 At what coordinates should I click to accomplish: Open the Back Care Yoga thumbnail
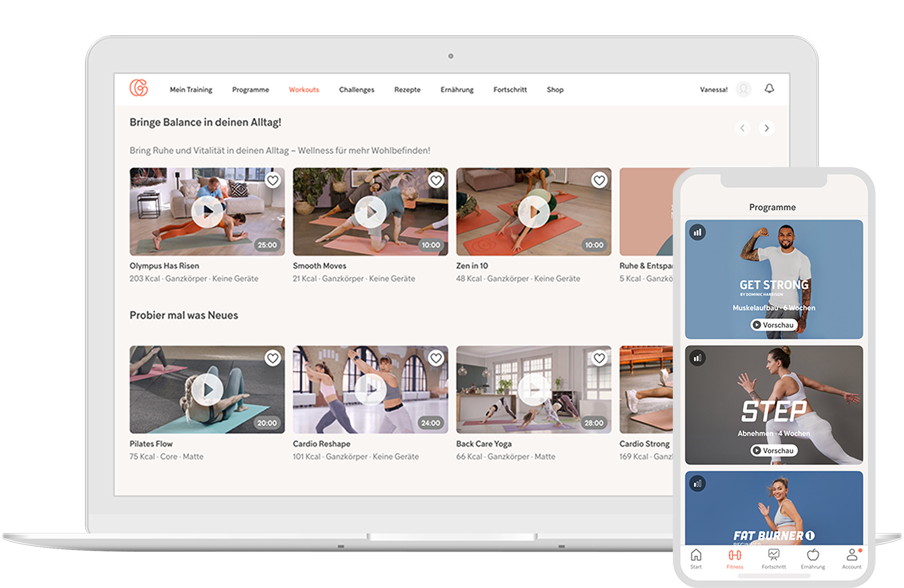click(534, 390)
